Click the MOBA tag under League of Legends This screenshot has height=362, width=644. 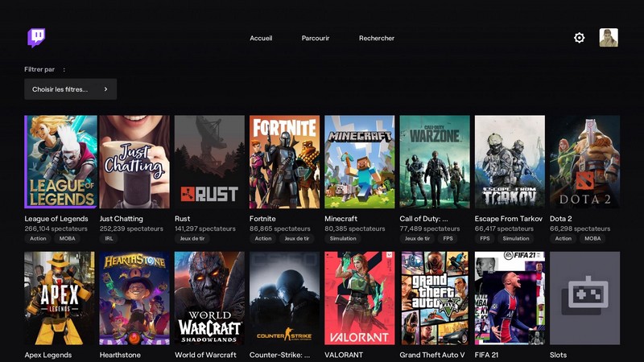click(x=67, y=238)
